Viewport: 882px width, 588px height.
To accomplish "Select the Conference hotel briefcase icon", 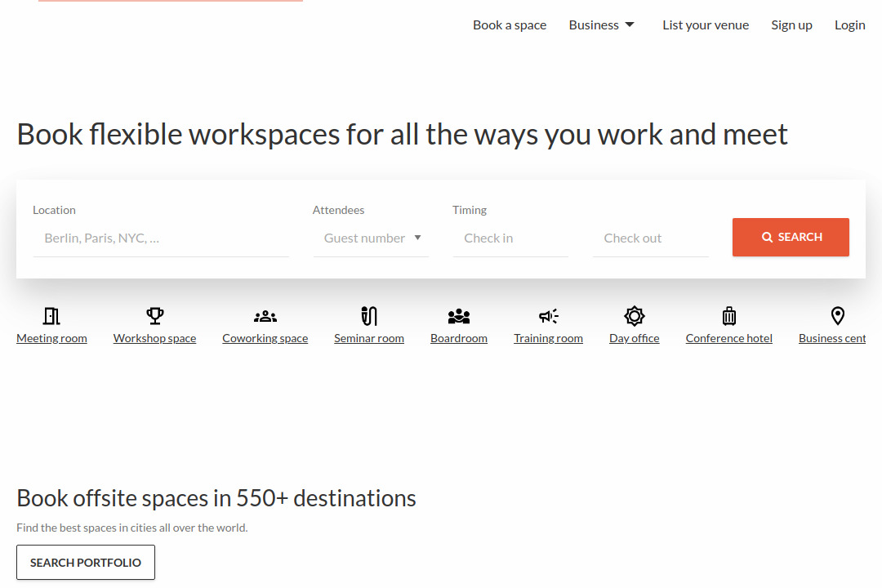I will pos(728,315).
